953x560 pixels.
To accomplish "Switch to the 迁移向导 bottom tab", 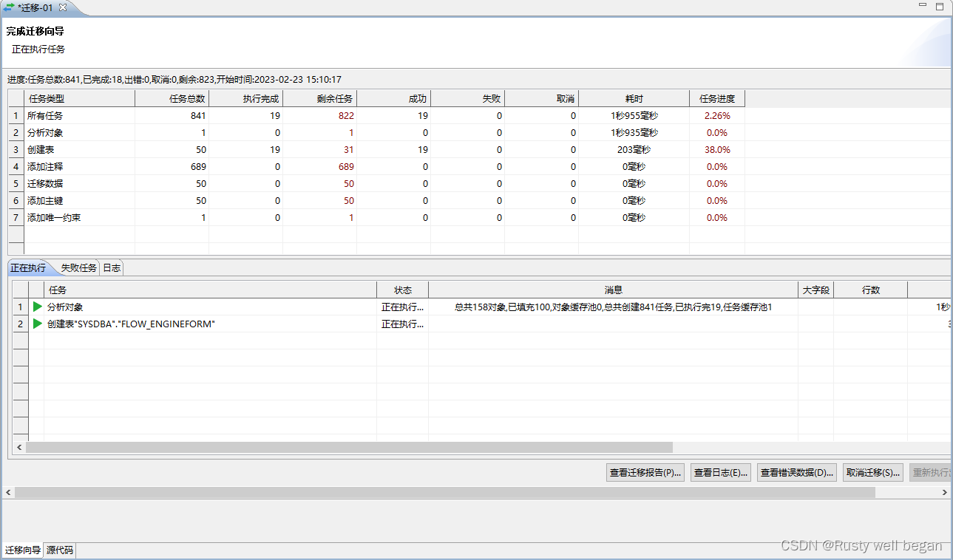I will click(23, 550).
